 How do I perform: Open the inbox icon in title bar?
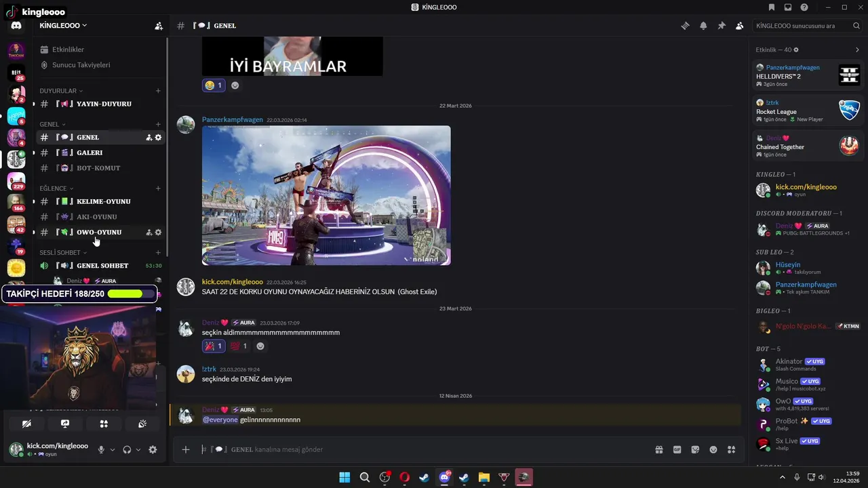click(x=788, y=7)
